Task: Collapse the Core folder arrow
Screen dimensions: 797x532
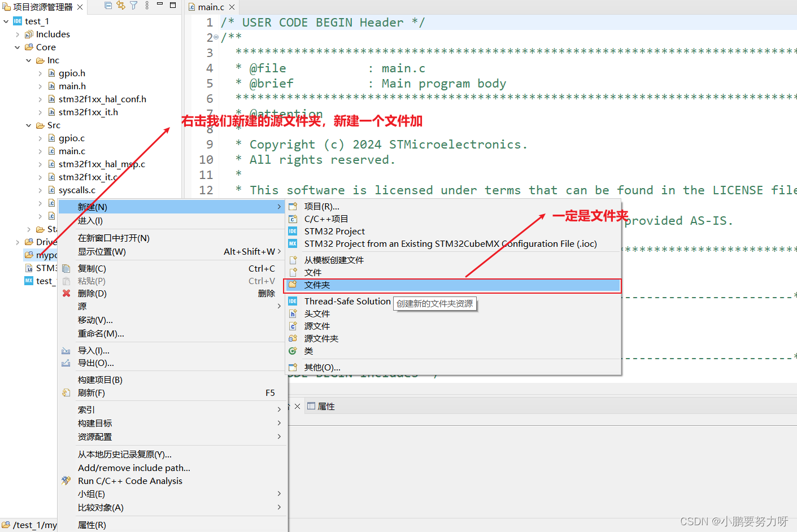Action: pyautogui.click(x=18, y=47)
